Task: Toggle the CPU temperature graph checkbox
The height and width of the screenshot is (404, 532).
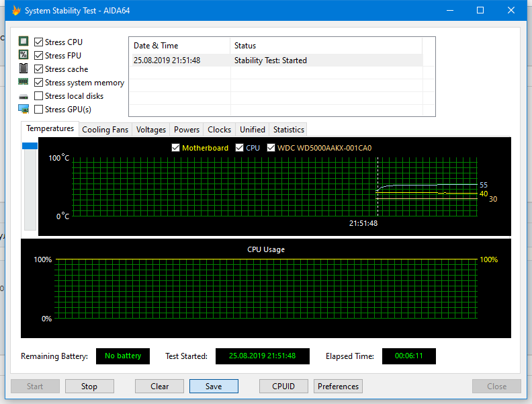Action: 240,148
